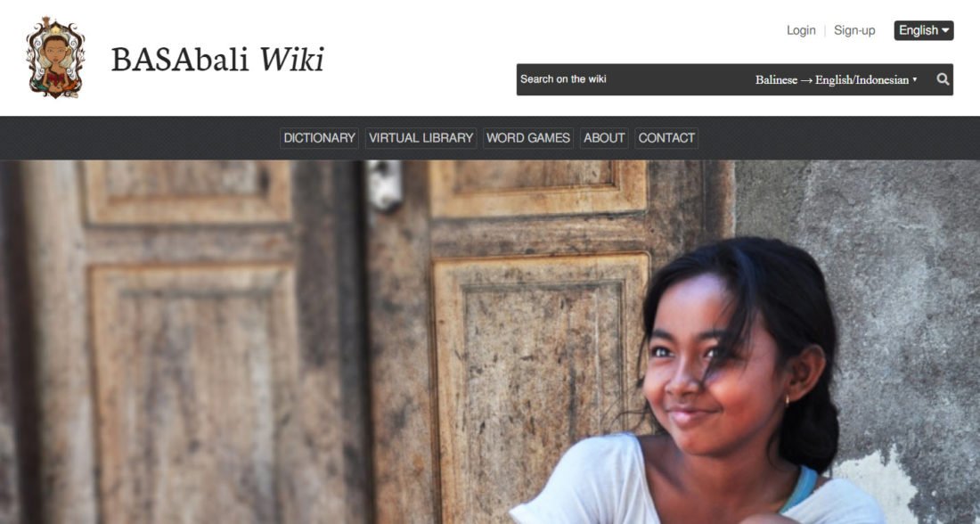This screenshot has height=524, width=980.
Task: Open the Login link
Action: pyautogui.click(x=801, y=30)
